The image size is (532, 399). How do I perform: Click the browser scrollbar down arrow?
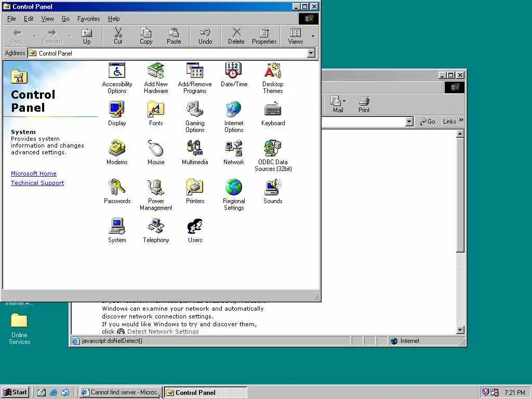pyautogui.click(x=460, y=330)
